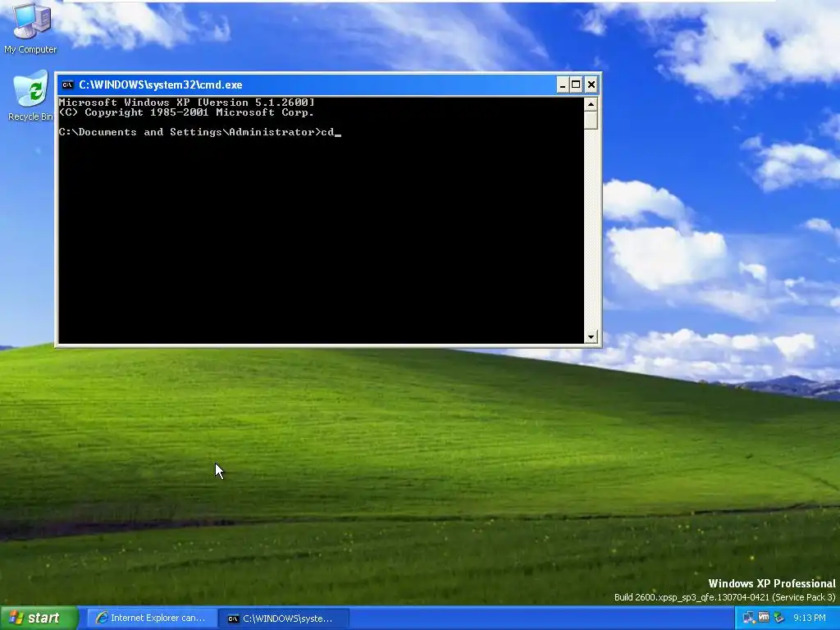Click the 'Microsoft Windows XP [Version 5.1.2600]' line

(x=186, y=102)
